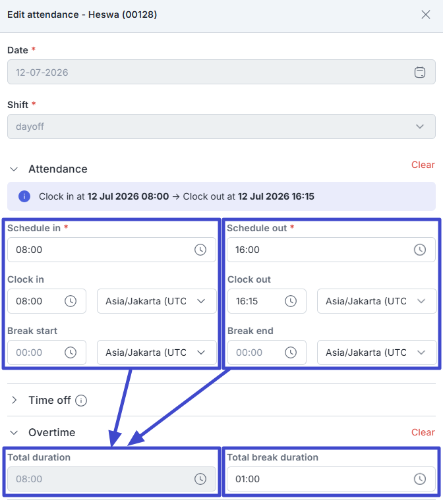Open the Clock out timezone dropdown
This screenshot has width=443, height=504.
[376, 301]
